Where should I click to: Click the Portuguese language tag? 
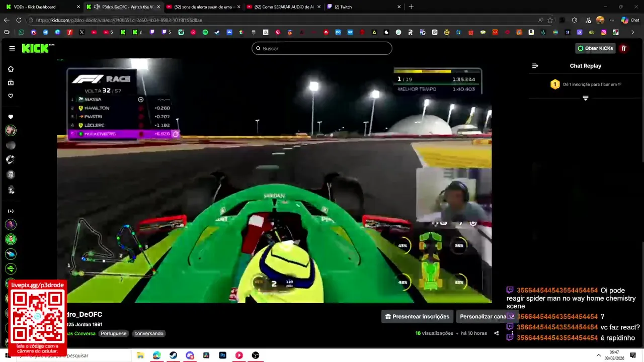click(114, 333)
